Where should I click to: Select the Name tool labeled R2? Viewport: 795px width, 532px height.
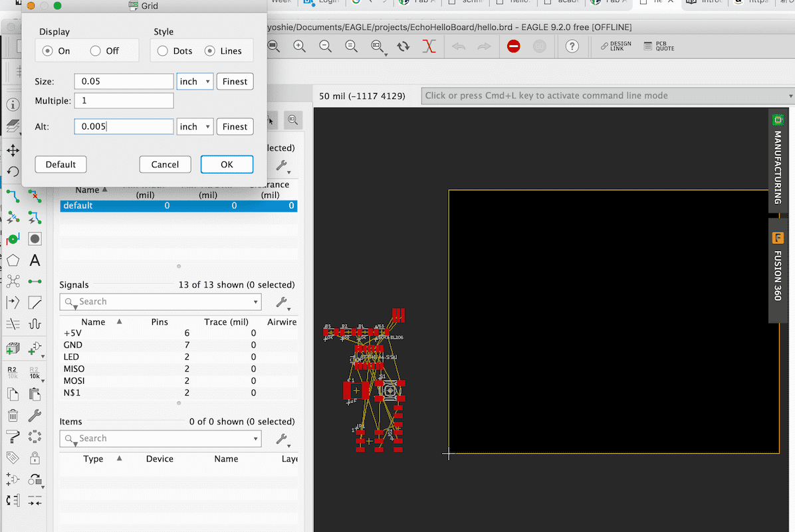(12, 373)
